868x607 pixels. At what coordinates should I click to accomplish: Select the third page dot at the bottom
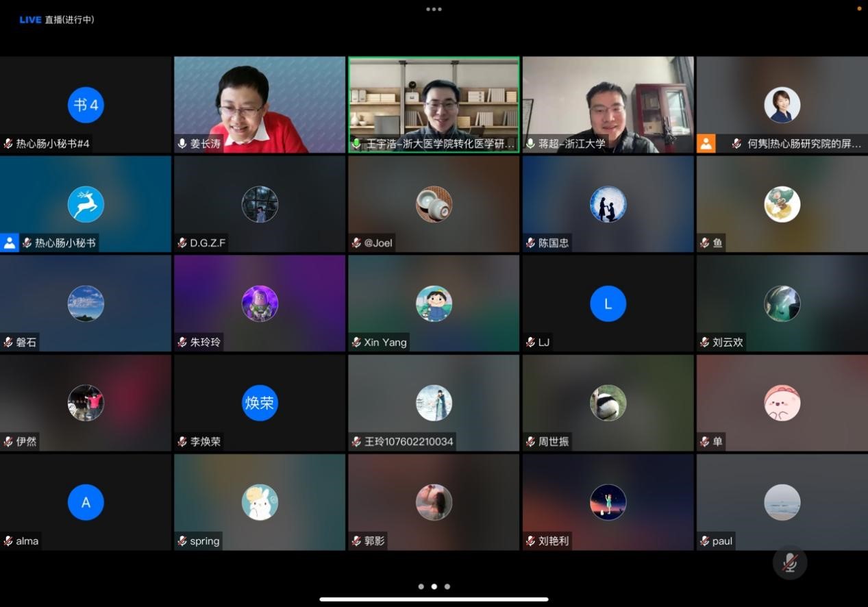(x=447, y=586)
